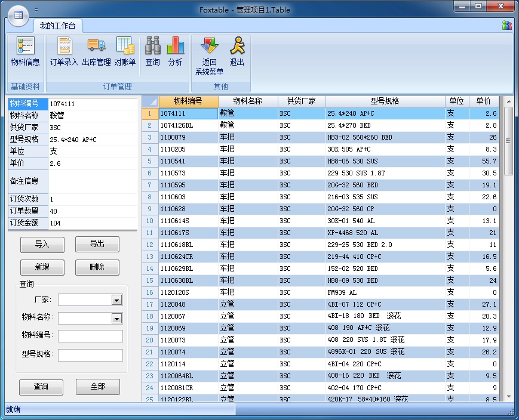Launch 查询 binoculars icon
Viewport: 519px width, 420px height.
pyautogui.click(x=152, y=51)
